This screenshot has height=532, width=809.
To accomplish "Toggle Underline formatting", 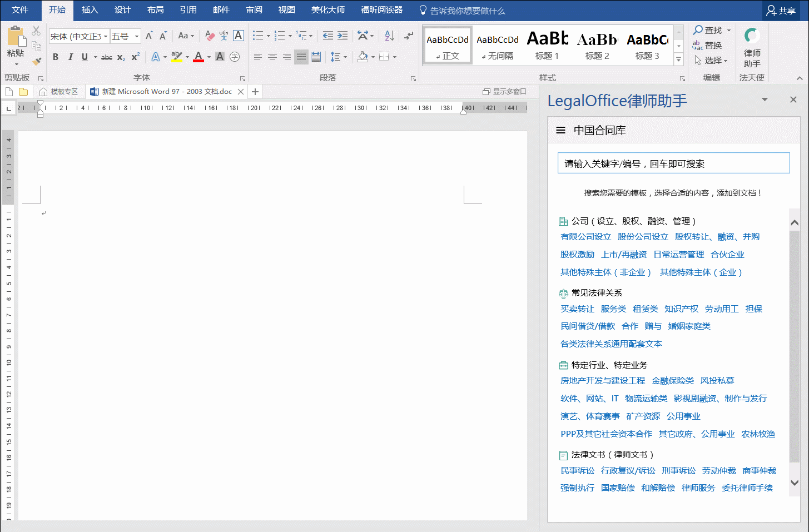I will point(85,57).
